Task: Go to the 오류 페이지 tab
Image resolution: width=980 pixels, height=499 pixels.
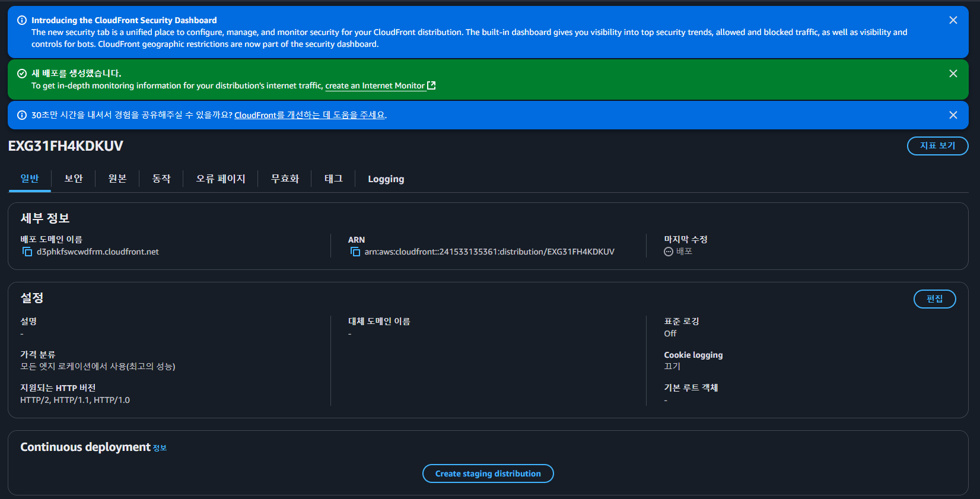Action: pos(221,179)
